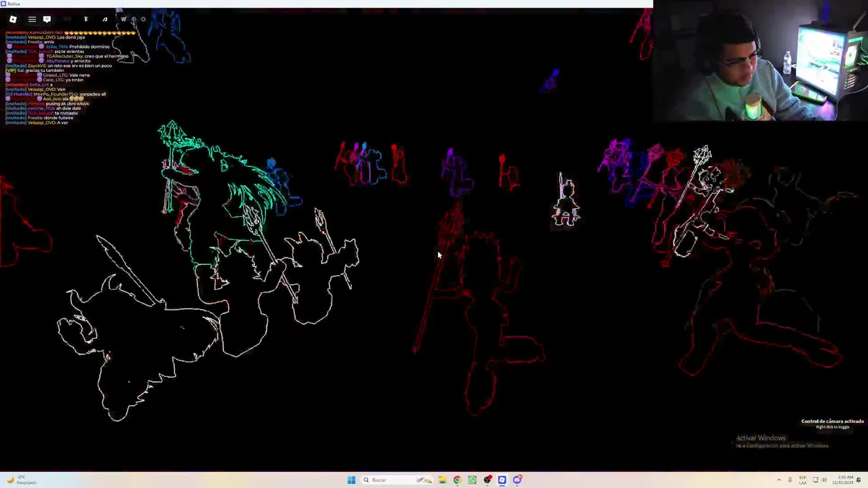Click DJ Huevito message ':parpadeo all'
The height and width of the screenshot is (488, 868).
[93, 94]
